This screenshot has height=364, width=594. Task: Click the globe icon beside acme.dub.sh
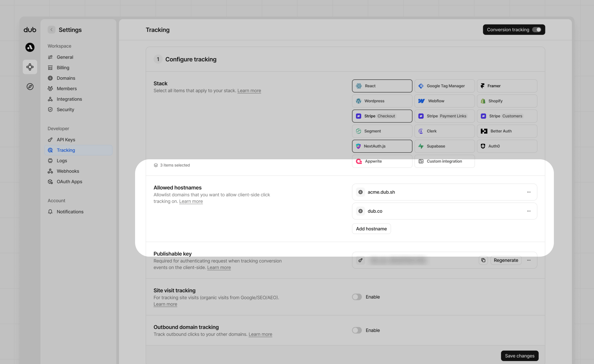coord(360,192)
